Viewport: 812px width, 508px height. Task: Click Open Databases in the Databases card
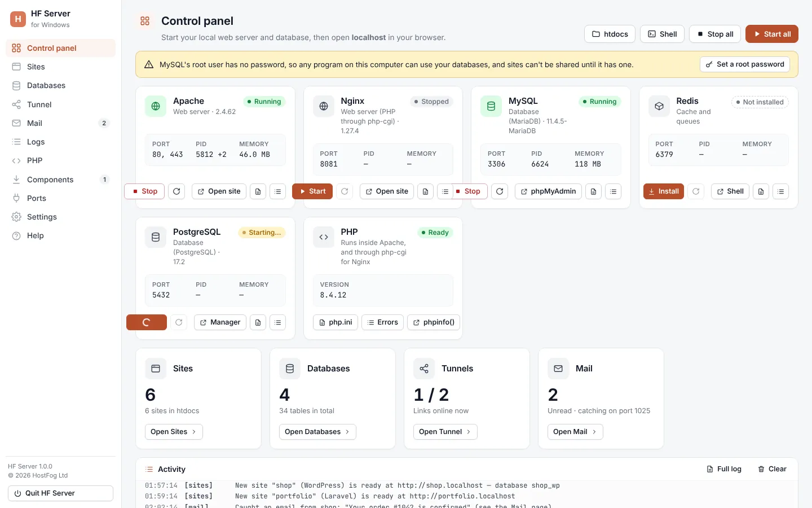click(317, 432)
